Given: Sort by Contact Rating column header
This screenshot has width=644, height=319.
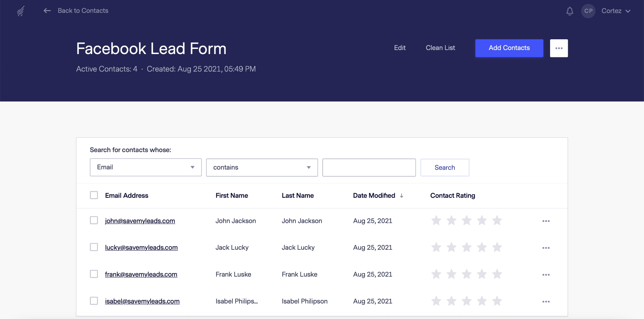Looking at the screenshot, I should tap(452, 195).
